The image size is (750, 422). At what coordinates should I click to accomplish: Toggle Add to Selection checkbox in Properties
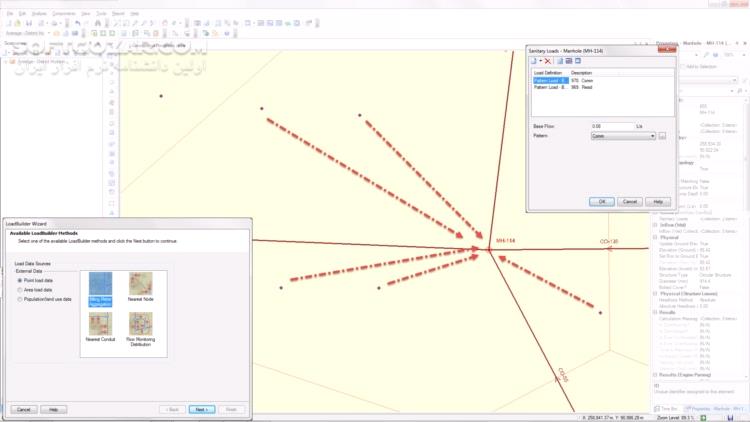point(683,67)
